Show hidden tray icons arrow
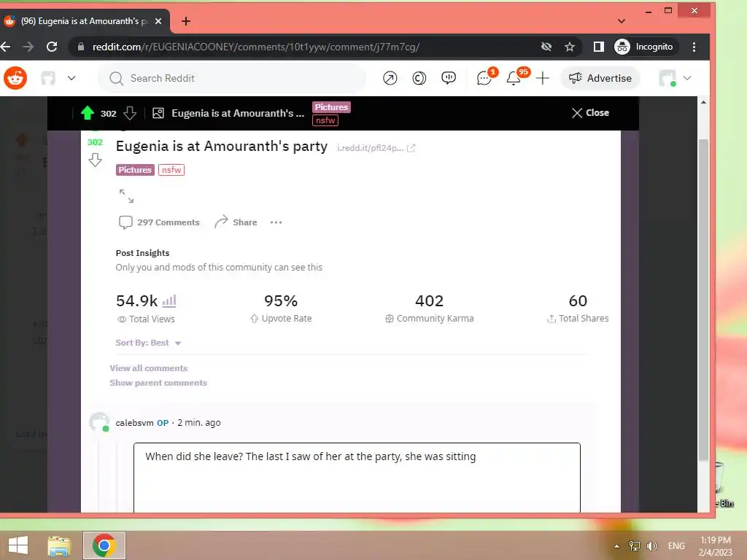 click(616, 546)
